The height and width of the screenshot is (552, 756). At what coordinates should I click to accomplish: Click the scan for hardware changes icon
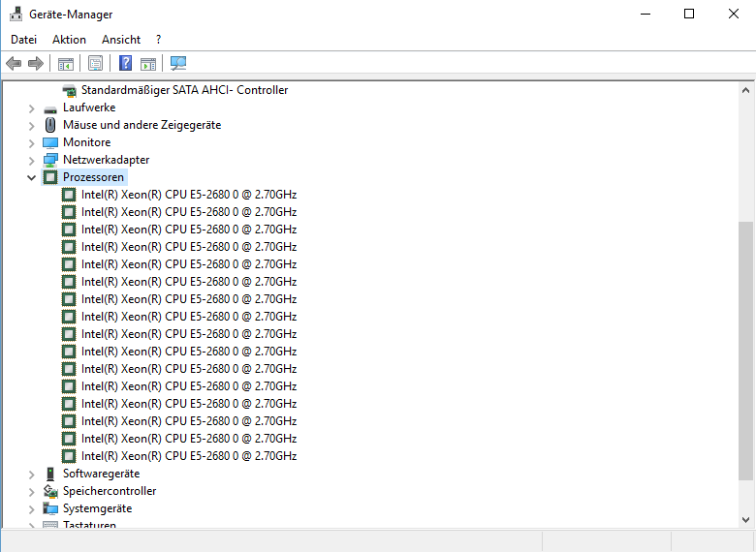pos(178,63)
